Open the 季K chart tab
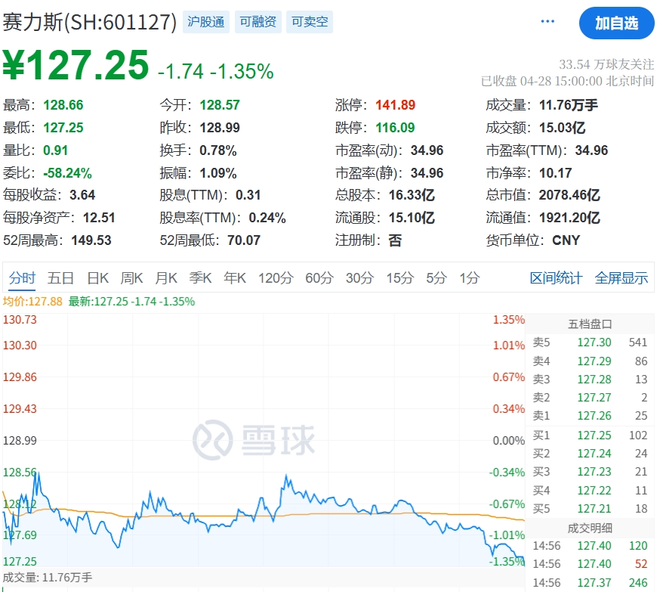660x592 pixels. click(x=200, y=278)
